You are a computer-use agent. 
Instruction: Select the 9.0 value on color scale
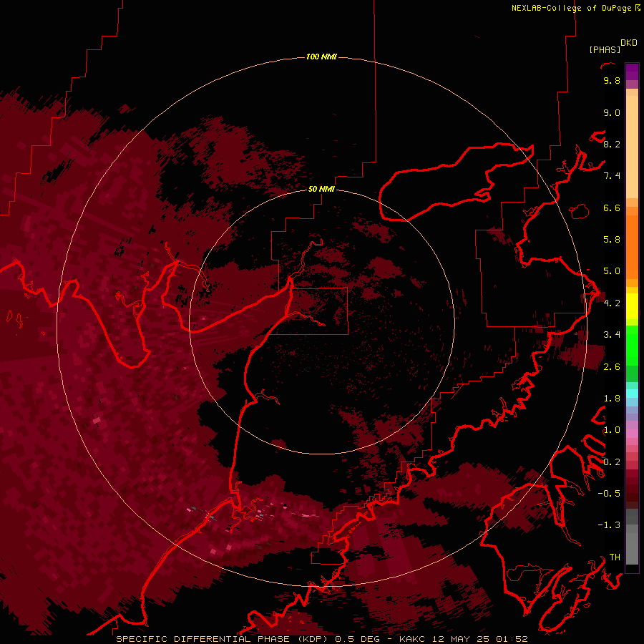coord(612,112)
